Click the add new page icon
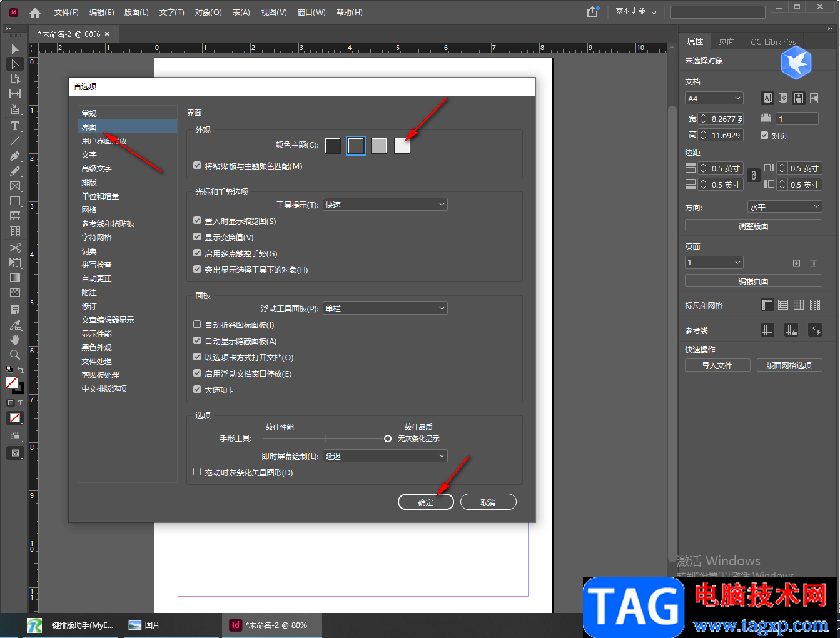The width and height of the screenshot is (840, 638). pyautogui.click(x=796, y=263)
